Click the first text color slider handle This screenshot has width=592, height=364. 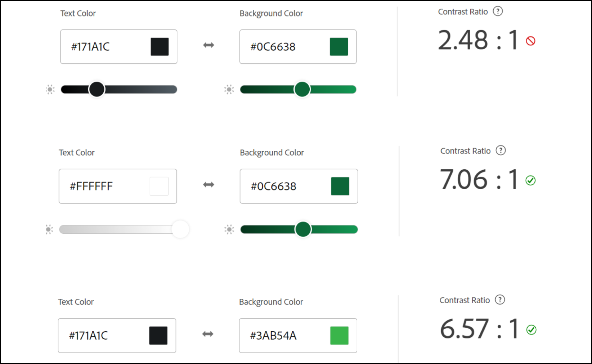(x=97, y=89)
